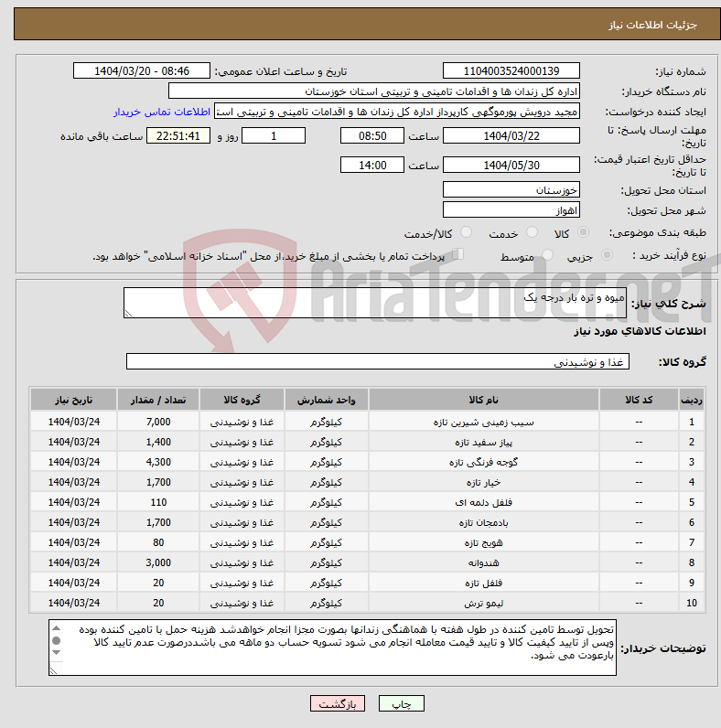
Task: Click the گروه کالا column header
Action: tap(242, 400)
